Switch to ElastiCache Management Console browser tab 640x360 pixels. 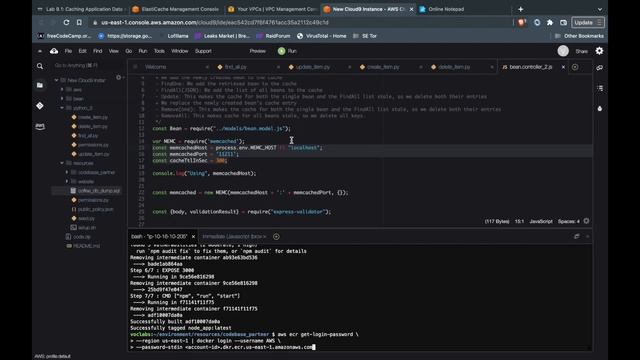click(x=180, y=9)
